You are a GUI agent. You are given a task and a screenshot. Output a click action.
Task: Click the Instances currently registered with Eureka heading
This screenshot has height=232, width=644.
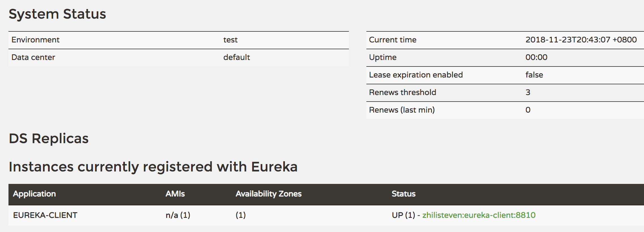153,167
